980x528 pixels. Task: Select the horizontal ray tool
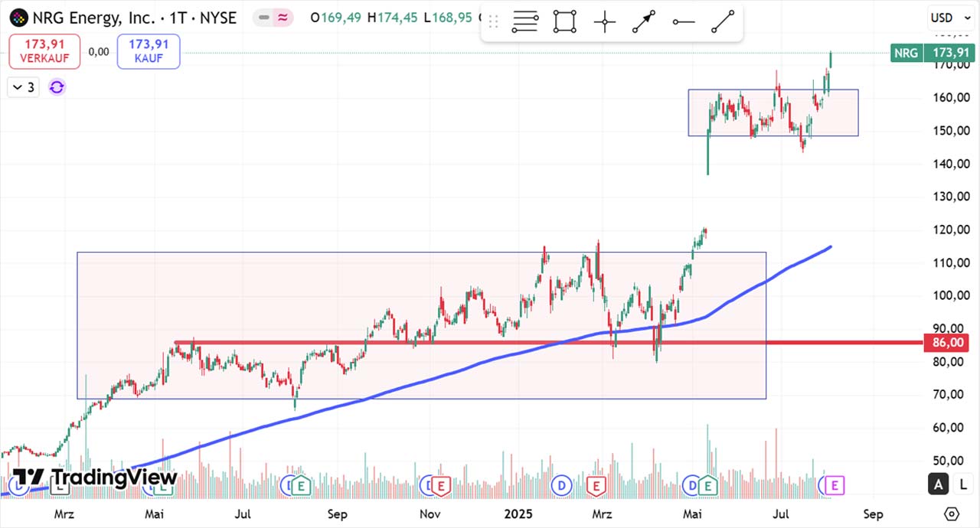(x=684, y=22)
